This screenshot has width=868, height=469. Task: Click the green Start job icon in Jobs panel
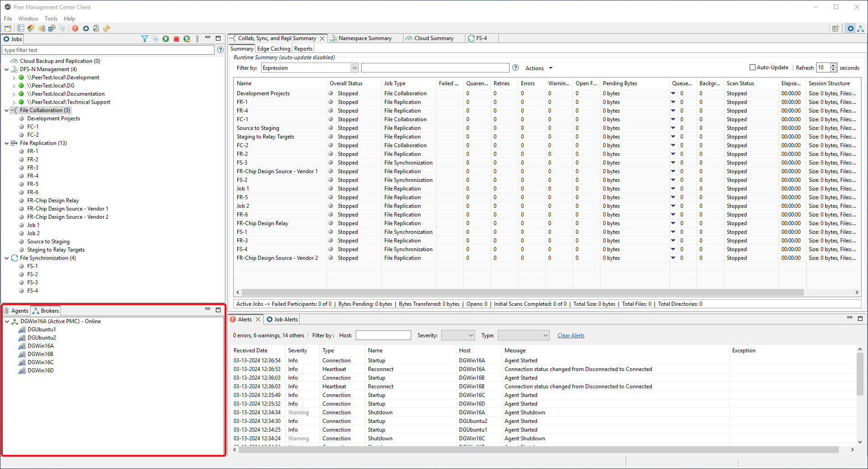(x=166, y=39)
